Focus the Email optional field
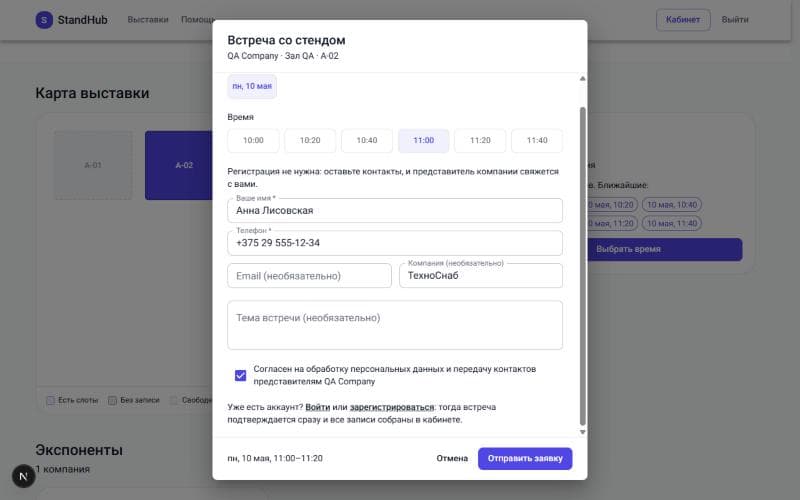 310,276
